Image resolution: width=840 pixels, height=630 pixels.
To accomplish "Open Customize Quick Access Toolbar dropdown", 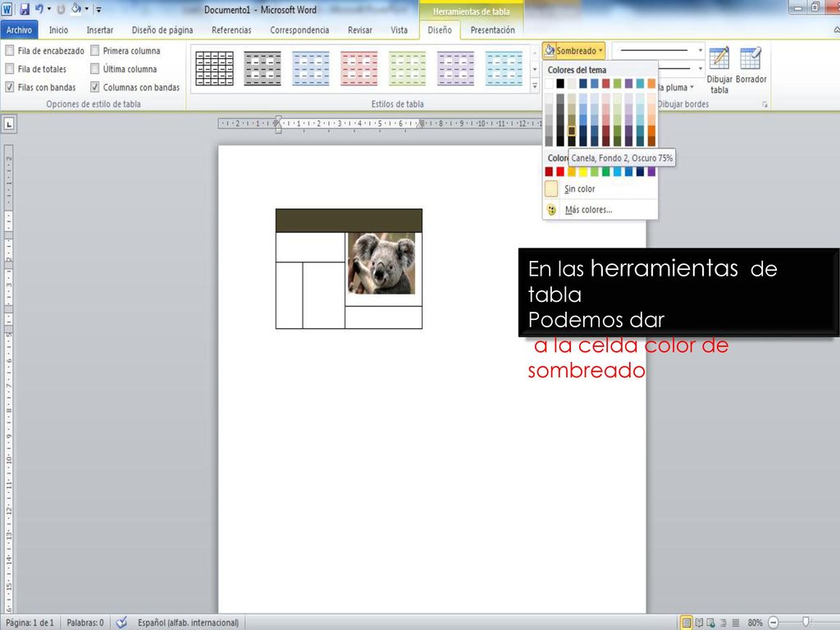I will [x=98, y=9].
